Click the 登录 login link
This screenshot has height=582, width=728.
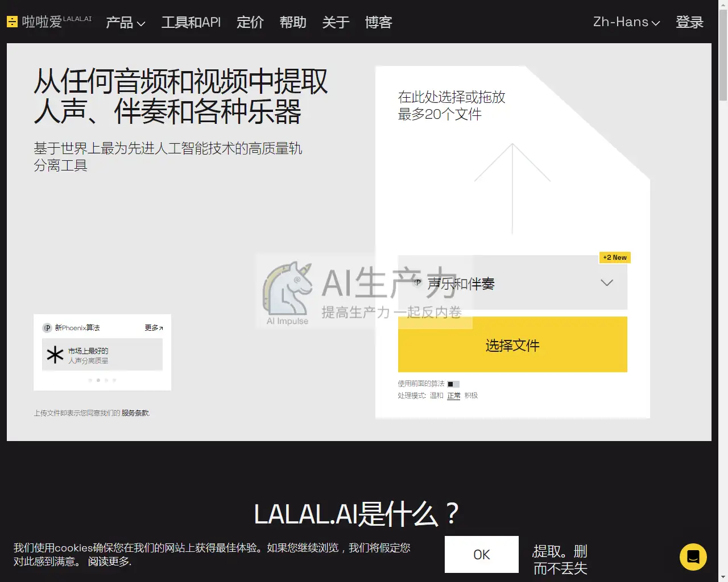click(x=689, y=22)
